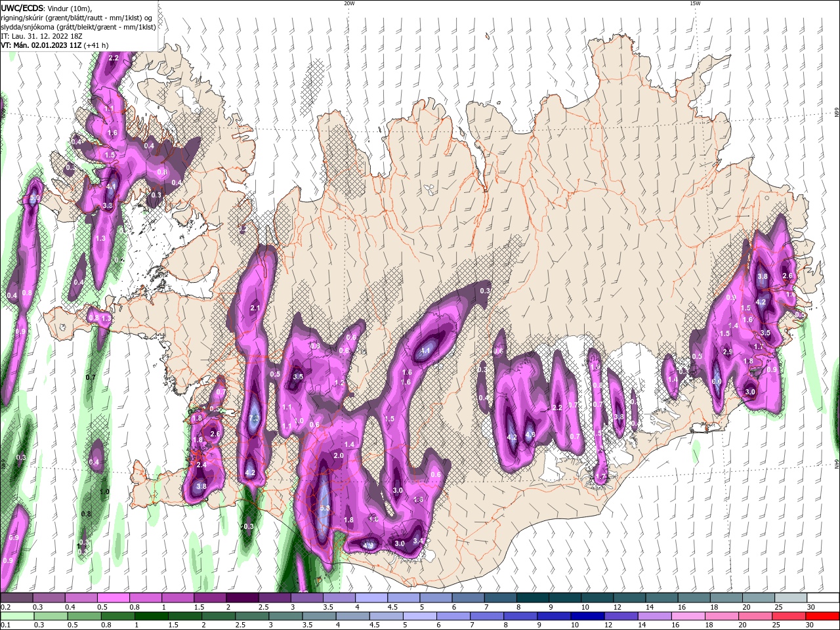Click the 4.9 precipitation value on the map

(x=368, y=545)
